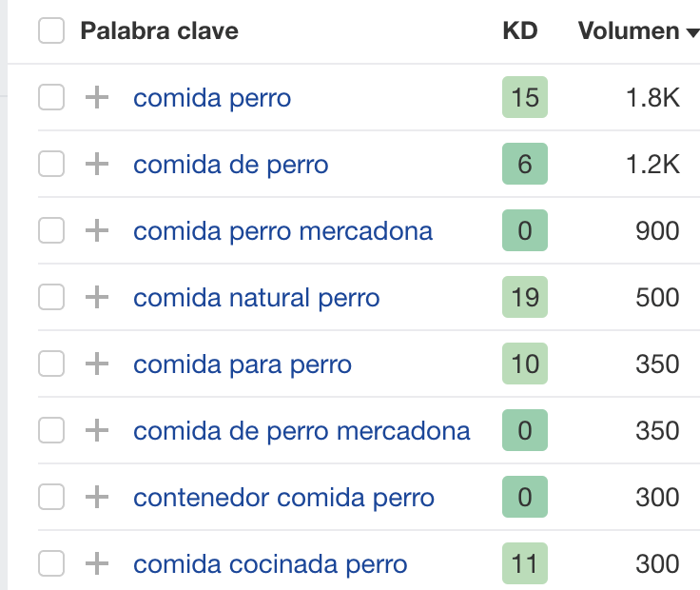Click plus icon beside 'comida perro'
The image size is (700, 590).
point(97,97)
